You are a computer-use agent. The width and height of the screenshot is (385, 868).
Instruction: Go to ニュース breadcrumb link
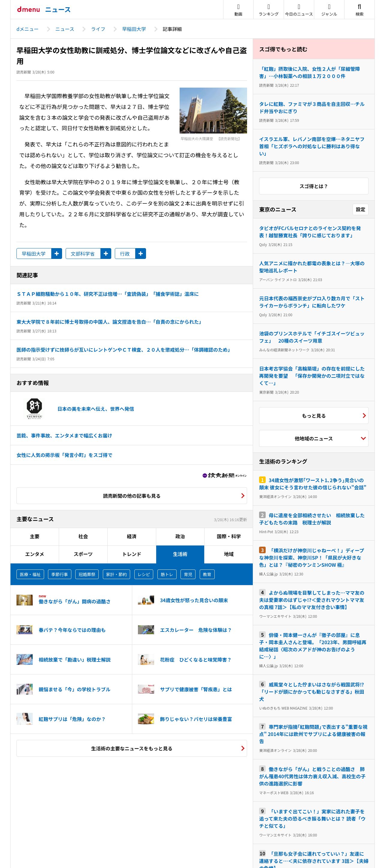pyautogui.click(x=65, y=29)
